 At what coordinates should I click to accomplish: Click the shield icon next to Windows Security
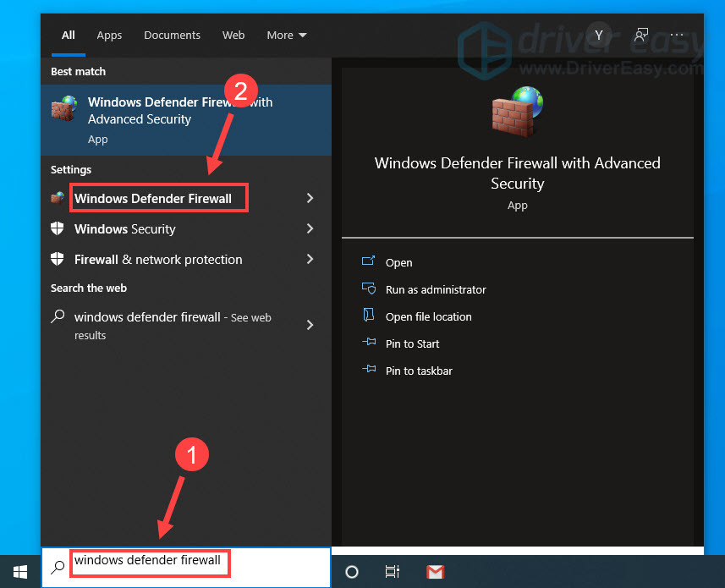(57, 228)
